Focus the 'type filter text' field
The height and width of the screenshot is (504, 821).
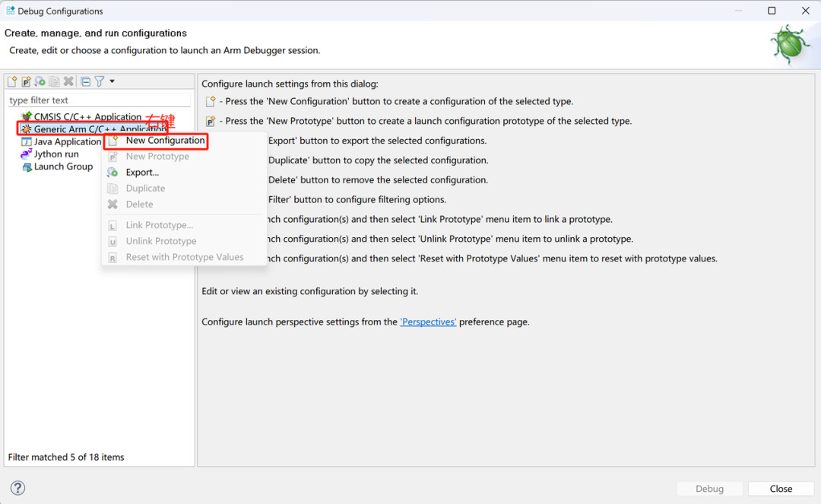tap(99, 100)
